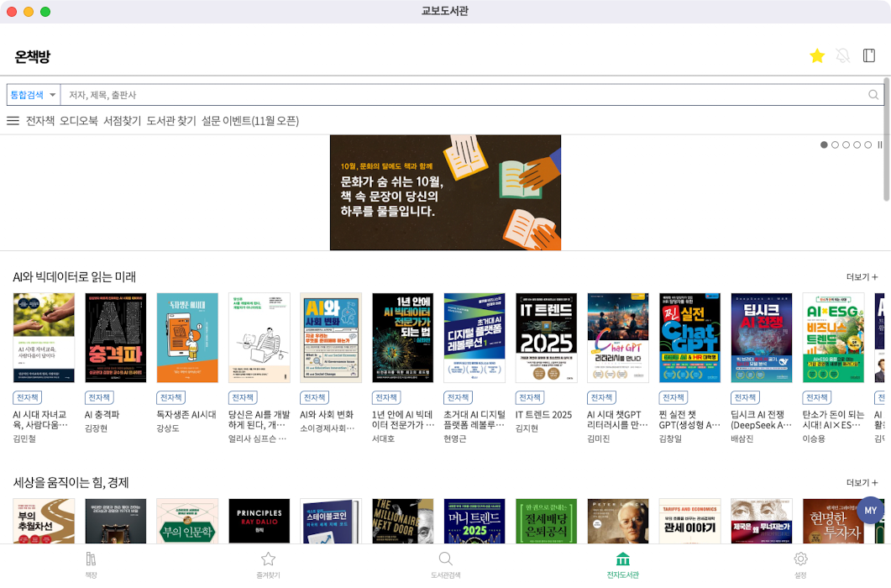Click author name 강상도
This screenshot has width=891, height=588.
pos(168,428)
